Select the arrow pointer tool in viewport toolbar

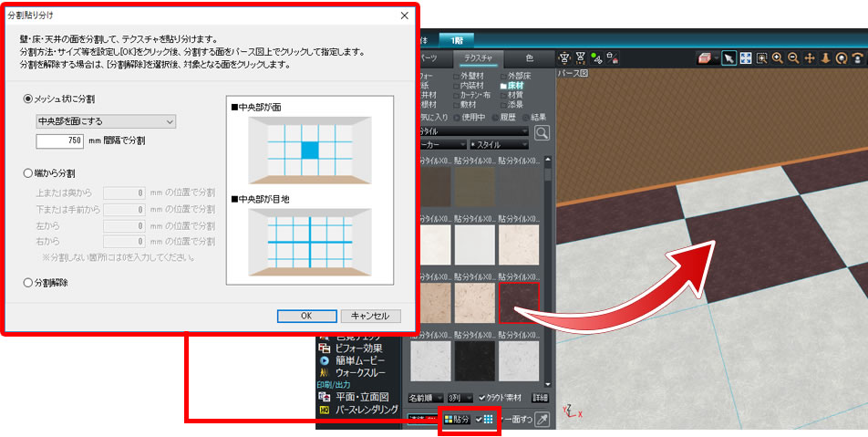(729, 57)
